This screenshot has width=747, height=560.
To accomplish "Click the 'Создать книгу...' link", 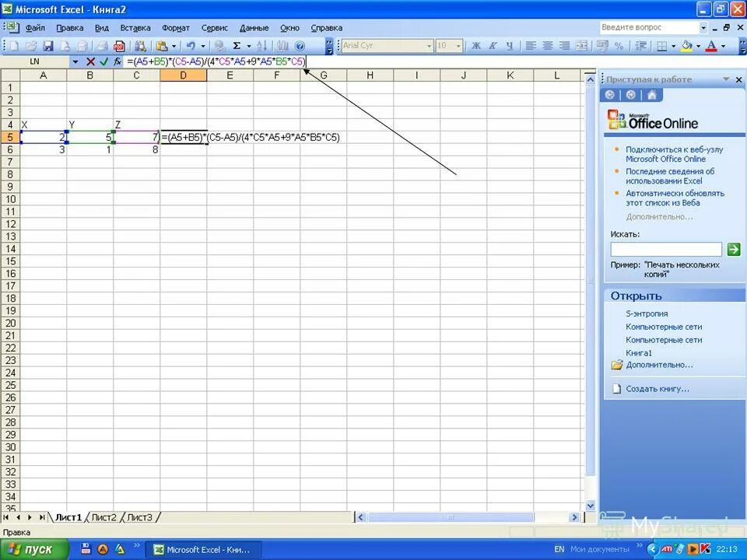I will tap(657, 389).
